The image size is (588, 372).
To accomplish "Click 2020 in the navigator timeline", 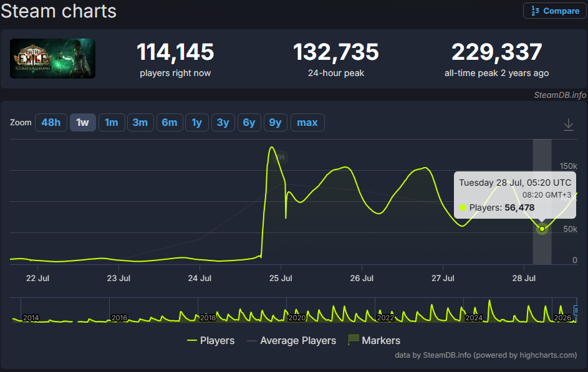I will click(x=297, y=318).
